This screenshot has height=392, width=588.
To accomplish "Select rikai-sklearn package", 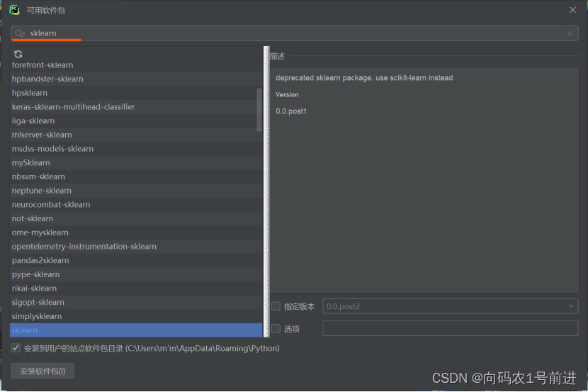I will pos(136,288).
